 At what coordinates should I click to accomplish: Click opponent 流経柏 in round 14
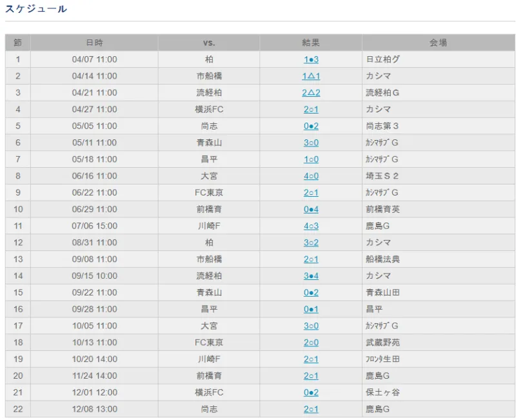pos(209,276)
